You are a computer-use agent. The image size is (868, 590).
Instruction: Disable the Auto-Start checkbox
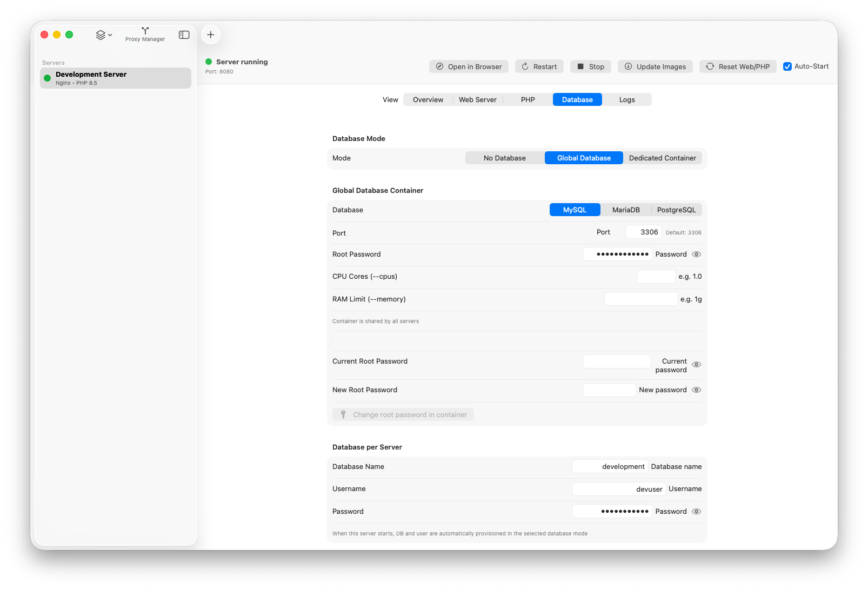[x=787, y=66]
